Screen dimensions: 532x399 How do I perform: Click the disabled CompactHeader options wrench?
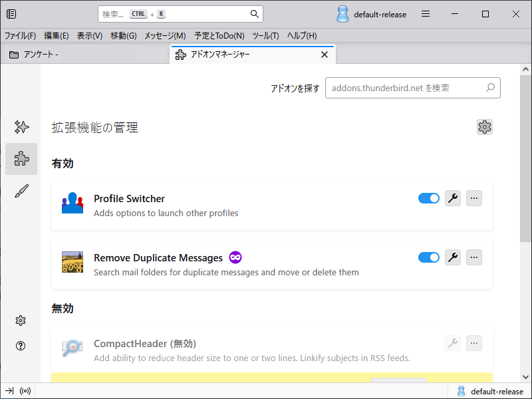pyautogui.click(x=453, y=343)
